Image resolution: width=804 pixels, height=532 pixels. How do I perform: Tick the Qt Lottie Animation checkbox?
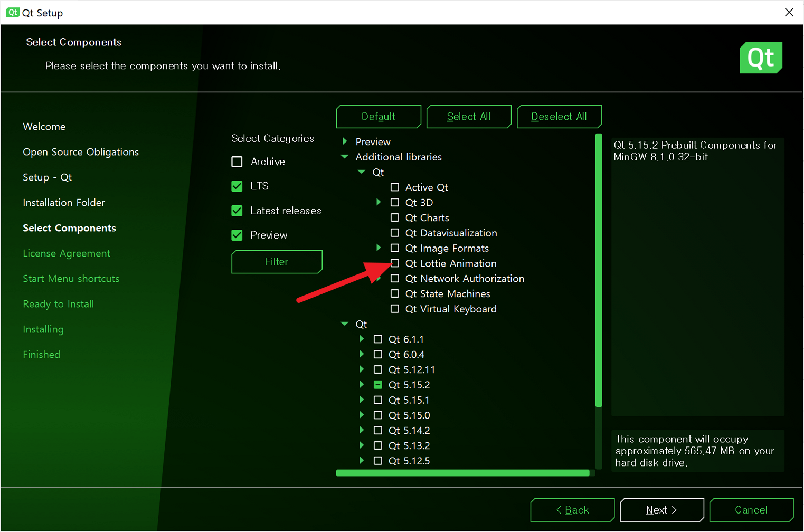pos(395,263)
